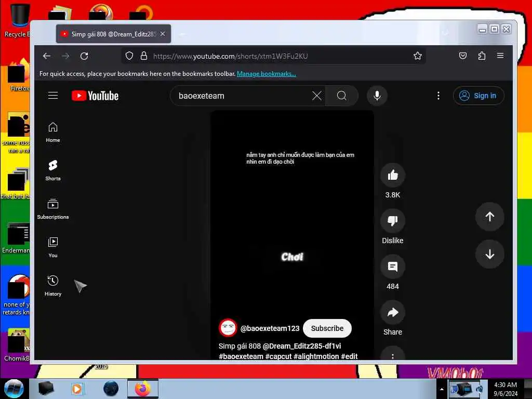Open the baoexeteam123 channel avatar

(228, 328)
